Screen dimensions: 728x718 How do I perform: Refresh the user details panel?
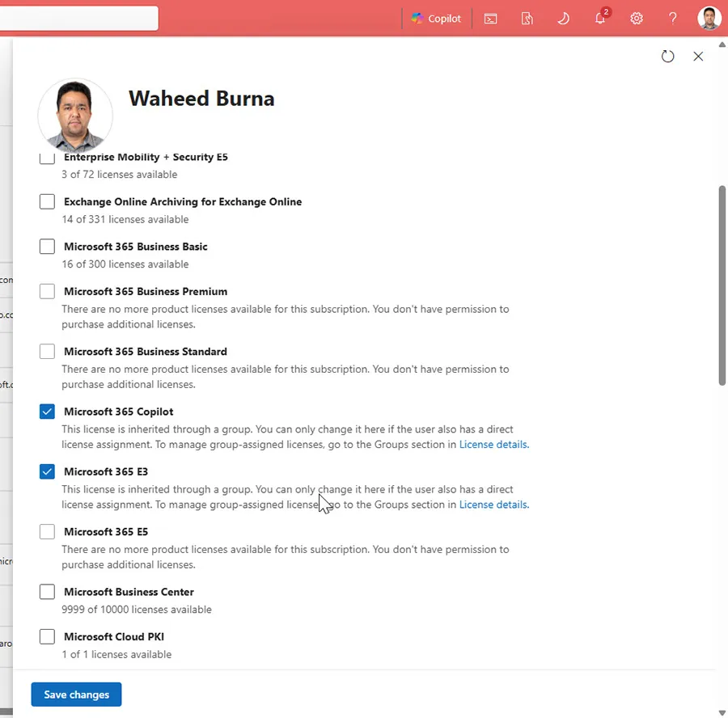tap(667, 56)
